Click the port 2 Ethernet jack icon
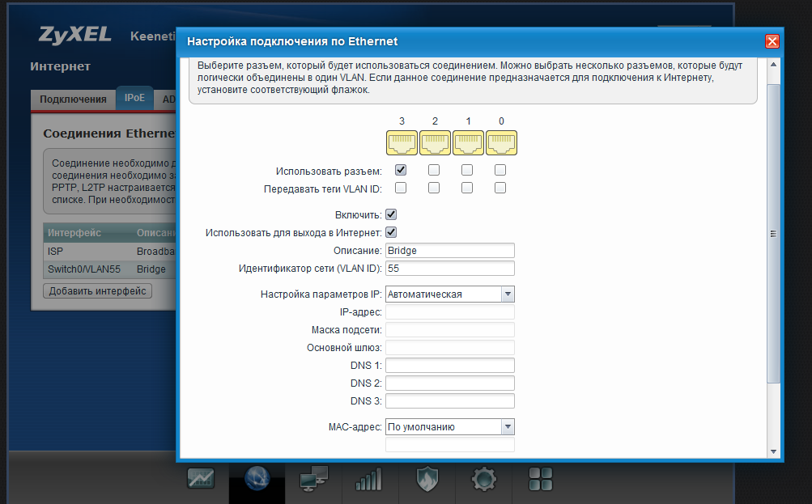This screenshot has height=504, width=812. click(435, 142)
